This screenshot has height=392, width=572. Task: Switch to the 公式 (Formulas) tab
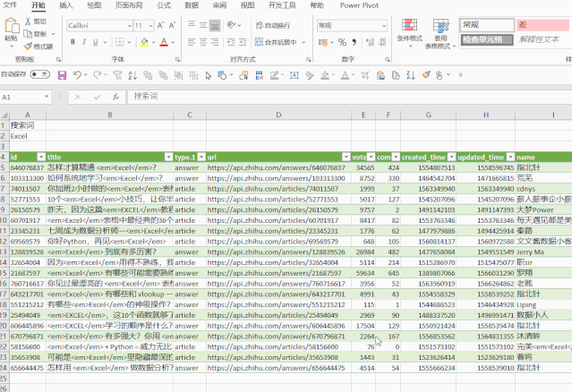click(164, 5)
